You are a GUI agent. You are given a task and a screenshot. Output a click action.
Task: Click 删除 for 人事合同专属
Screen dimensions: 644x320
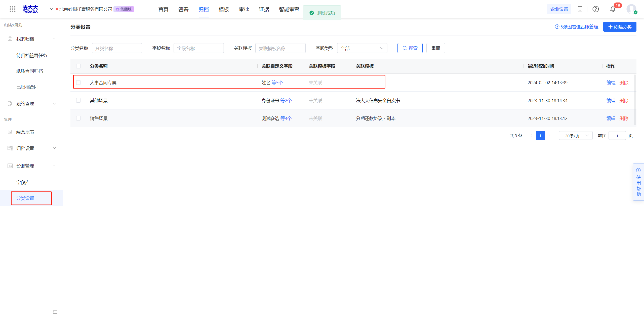624,83
